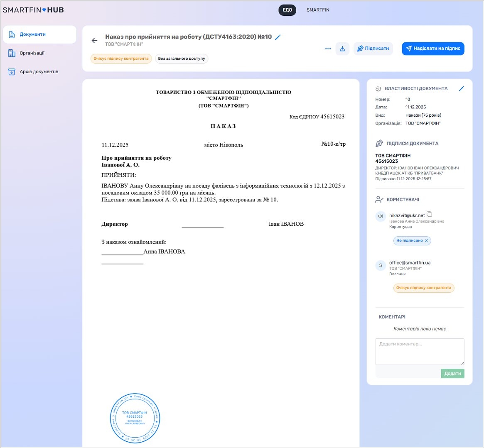Screen dimensions: 484x448
Task: Click the Додати comment button
Action: (452, 373)
